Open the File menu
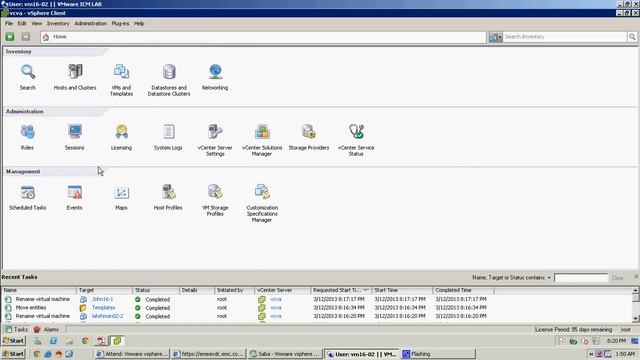 pos(9,24)
